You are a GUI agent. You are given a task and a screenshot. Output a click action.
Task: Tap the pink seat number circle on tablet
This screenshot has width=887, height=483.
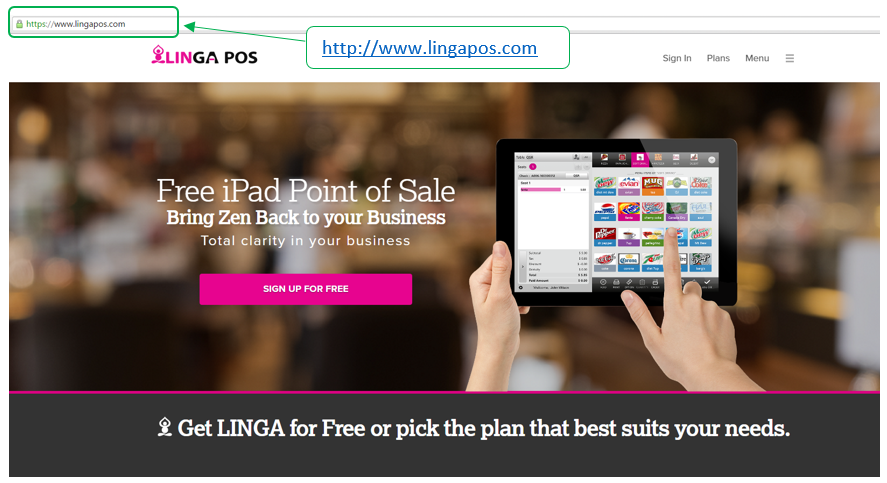coord(533,167)
